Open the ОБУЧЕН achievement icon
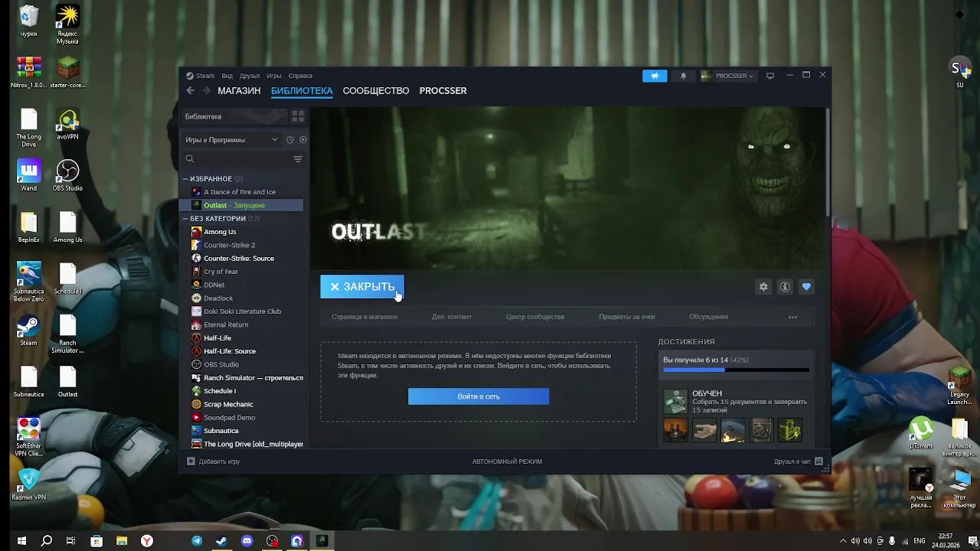This screenshot has height=551, width=980. [x=675, y=401]
